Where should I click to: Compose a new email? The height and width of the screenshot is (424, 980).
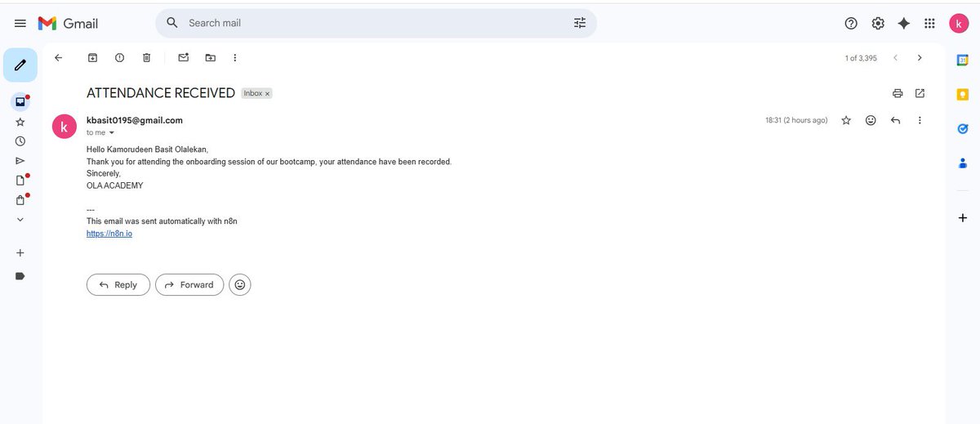[20, 65]
